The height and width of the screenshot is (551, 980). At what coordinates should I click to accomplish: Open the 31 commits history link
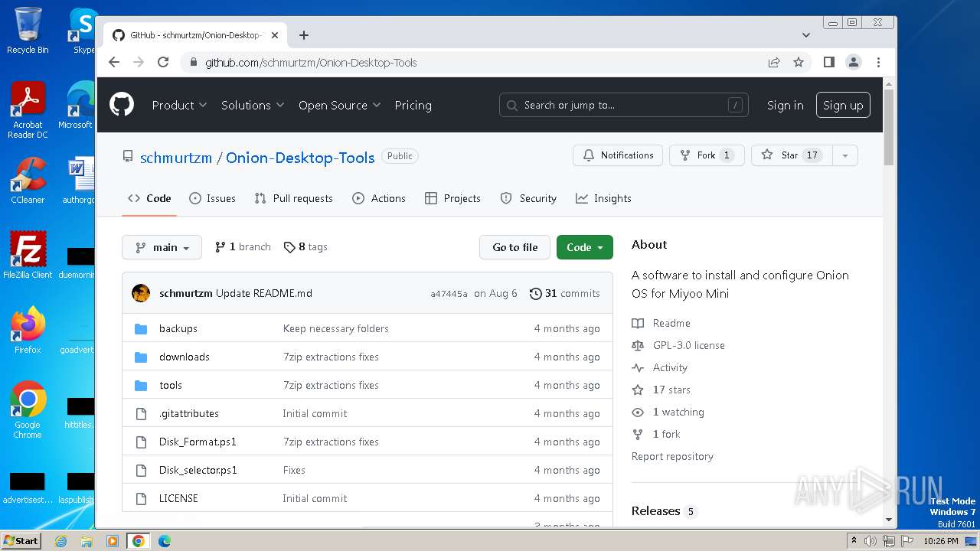pos(565,293)
